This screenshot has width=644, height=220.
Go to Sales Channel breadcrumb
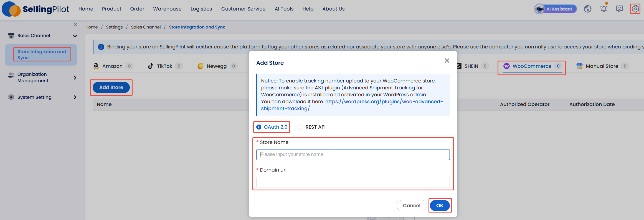tap(146, 27)
